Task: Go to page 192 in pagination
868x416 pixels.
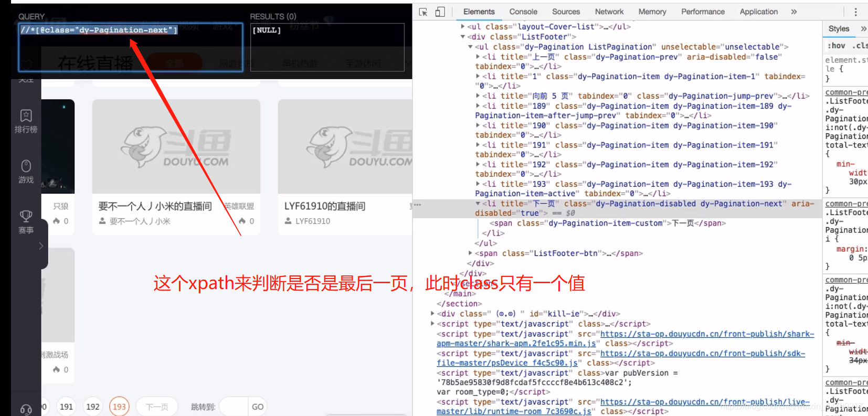Action: coord(93,407)
